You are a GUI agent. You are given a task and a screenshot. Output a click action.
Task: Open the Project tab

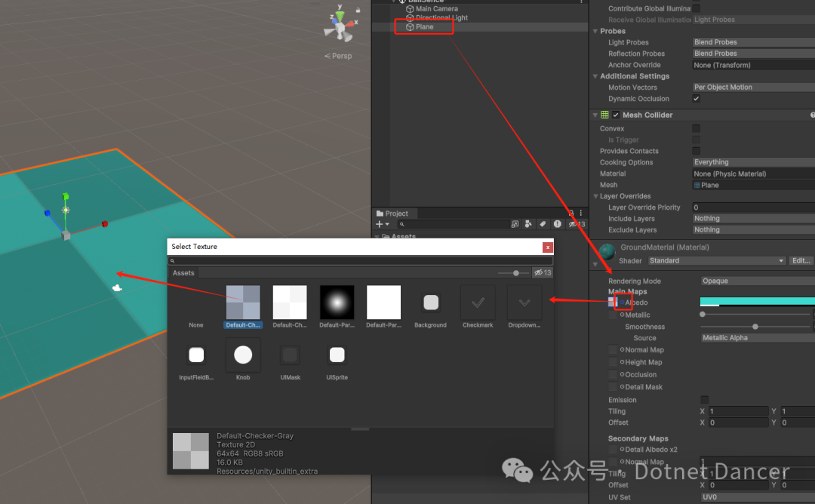coord(392,213)
